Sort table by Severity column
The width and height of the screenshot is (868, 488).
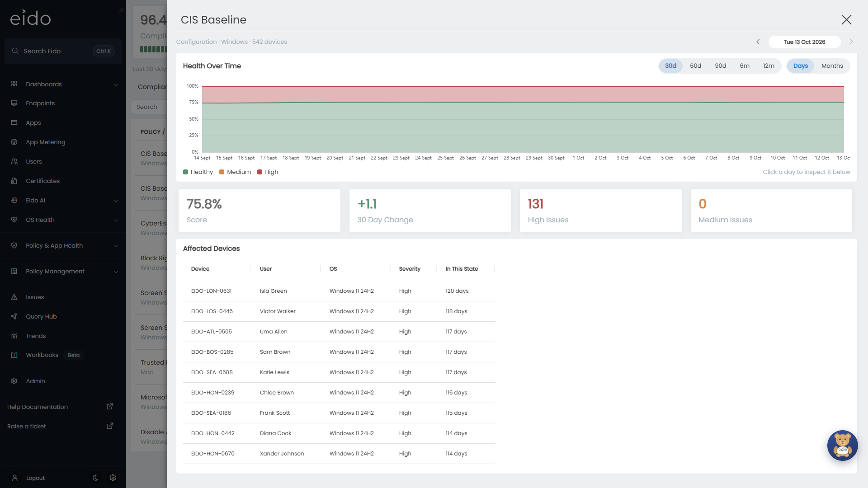click(x=410, y=269)
